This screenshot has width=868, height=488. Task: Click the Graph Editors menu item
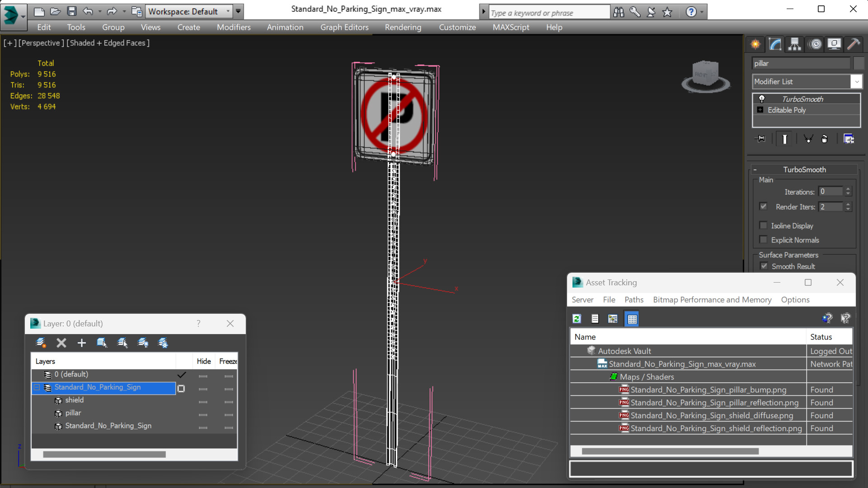344,27
